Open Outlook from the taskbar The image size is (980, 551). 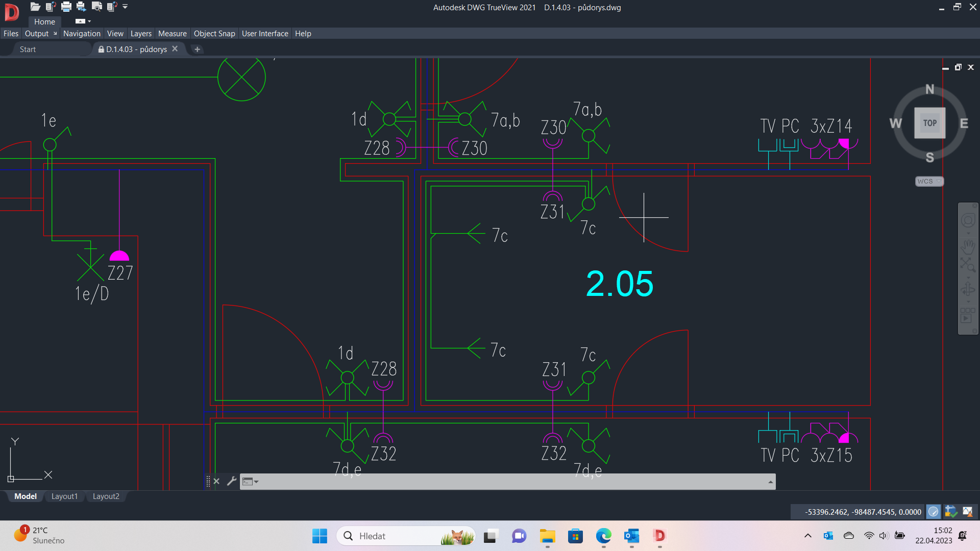coord(631,536)
